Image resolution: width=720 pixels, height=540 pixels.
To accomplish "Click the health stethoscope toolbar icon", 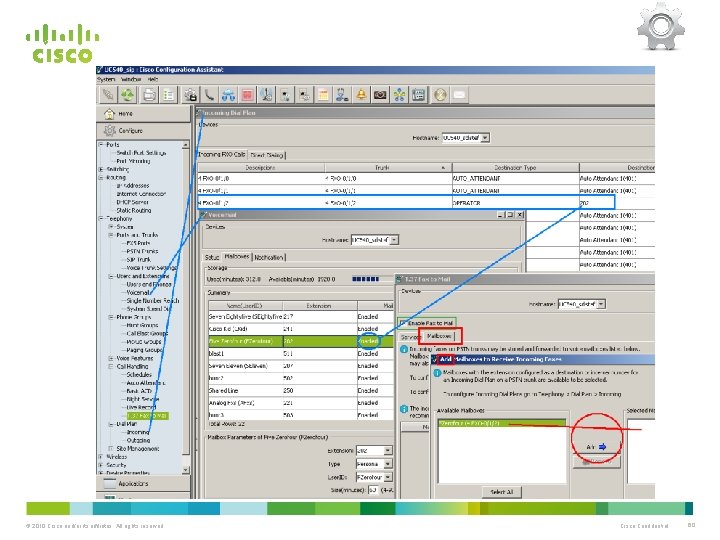I will 342,95.
